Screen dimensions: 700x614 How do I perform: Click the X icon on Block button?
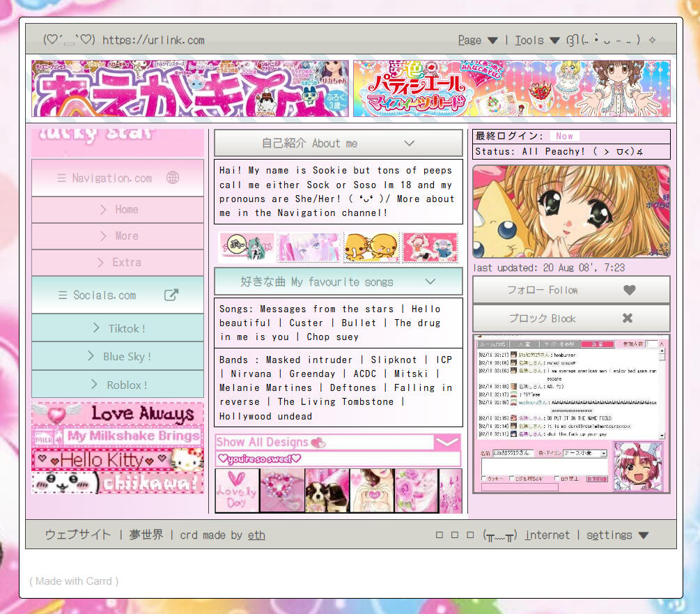coord(628,318)
